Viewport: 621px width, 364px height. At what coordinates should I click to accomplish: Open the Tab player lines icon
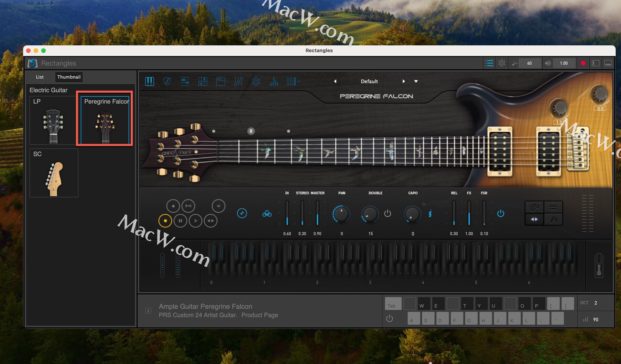(x=185, y=81)
